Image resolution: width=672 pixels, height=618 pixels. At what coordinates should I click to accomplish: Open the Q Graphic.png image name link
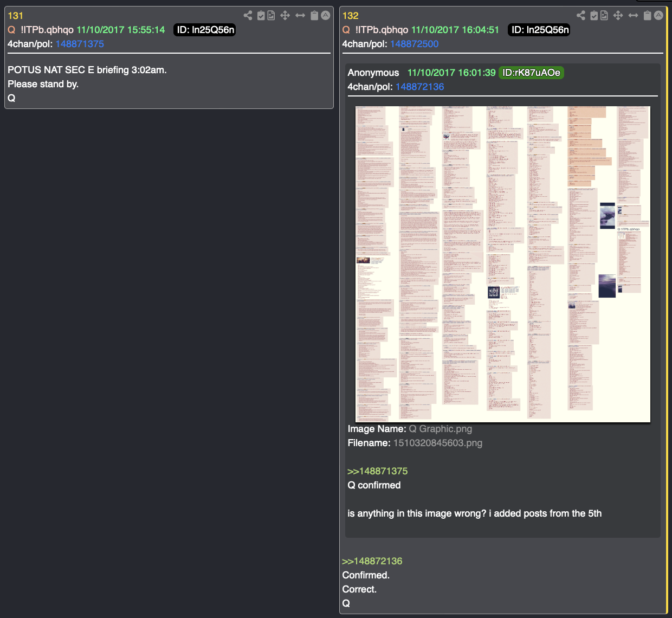pyautogui.click(x=440, y=429)
